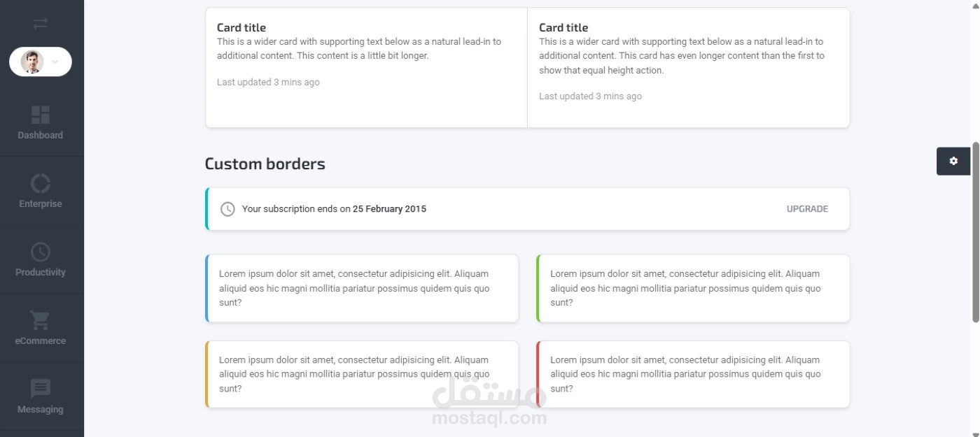Select the red-bordered lorem ipsum card
The height and width of the screenshot is (437, 980).
693,374
